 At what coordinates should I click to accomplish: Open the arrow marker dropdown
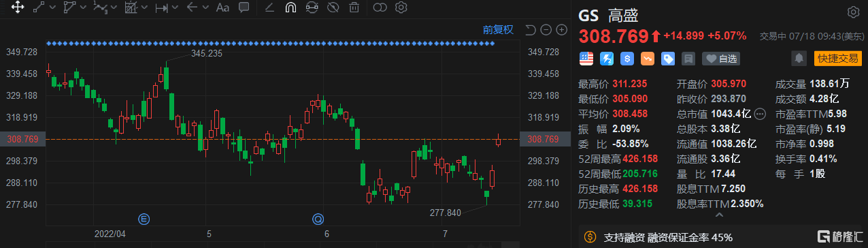pyautogui.click(x=205, y=8)
